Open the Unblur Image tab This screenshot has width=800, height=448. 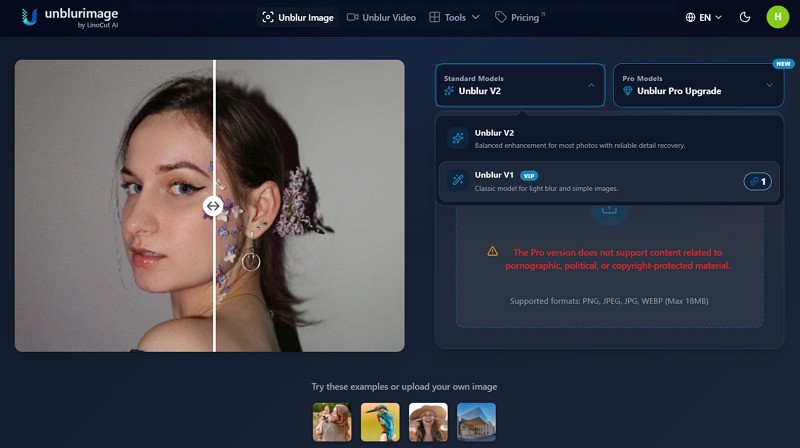(298, 17)
